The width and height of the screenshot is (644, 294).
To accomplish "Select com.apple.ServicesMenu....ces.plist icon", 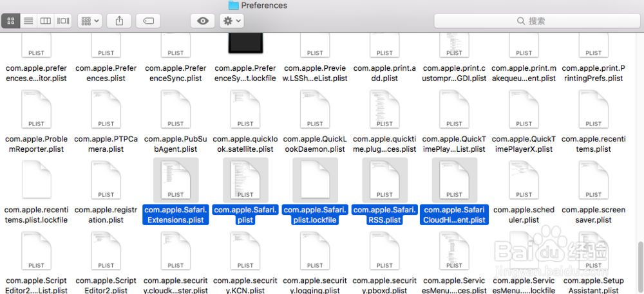I will pyautogui.click(x=455, y=250).
